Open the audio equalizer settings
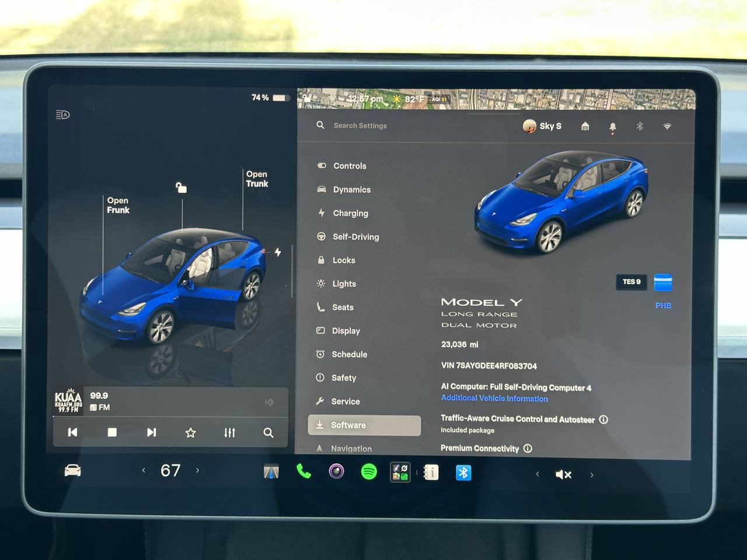Image resolution: width=747 pixels, height=560 pixels. click(x=229, y=433)
